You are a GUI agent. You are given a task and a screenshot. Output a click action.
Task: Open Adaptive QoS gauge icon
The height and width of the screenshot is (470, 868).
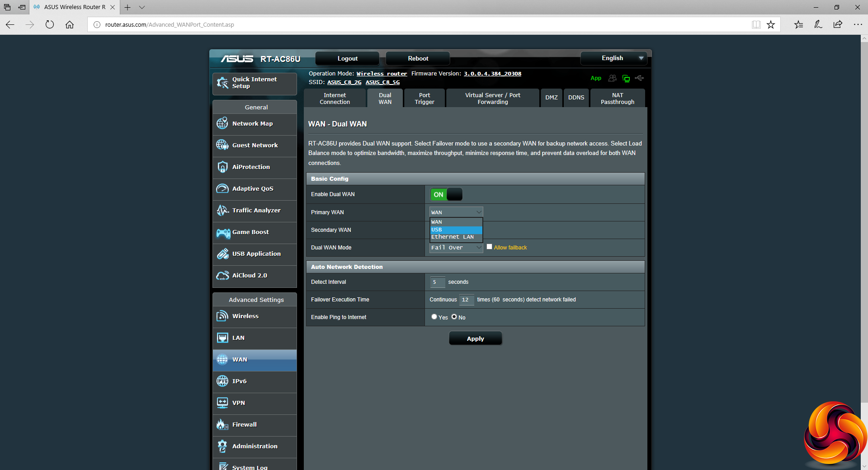[222, 188]
